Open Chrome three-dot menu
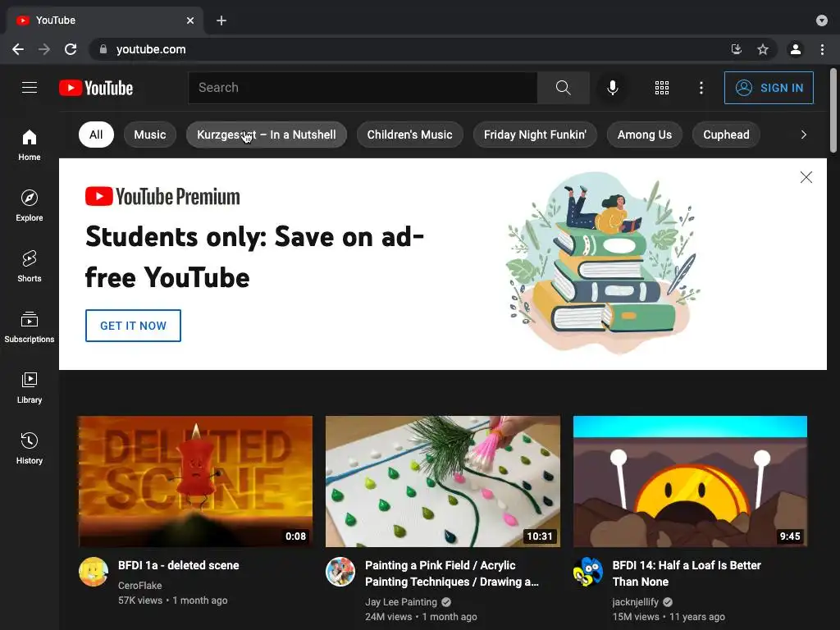This screenshot has width=840, height=630. (822, 49)
